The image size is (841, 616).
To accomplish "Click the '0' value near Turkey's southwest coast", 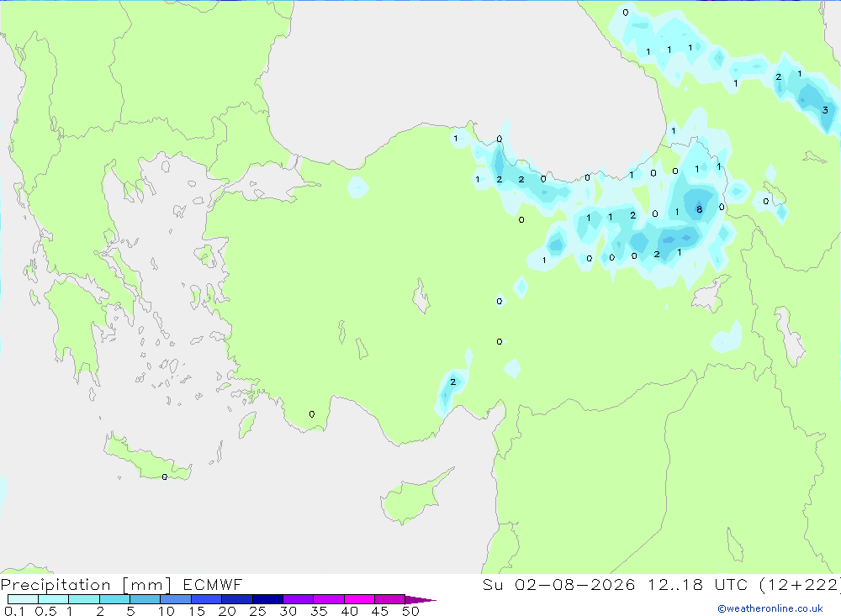I will [312, 413].
